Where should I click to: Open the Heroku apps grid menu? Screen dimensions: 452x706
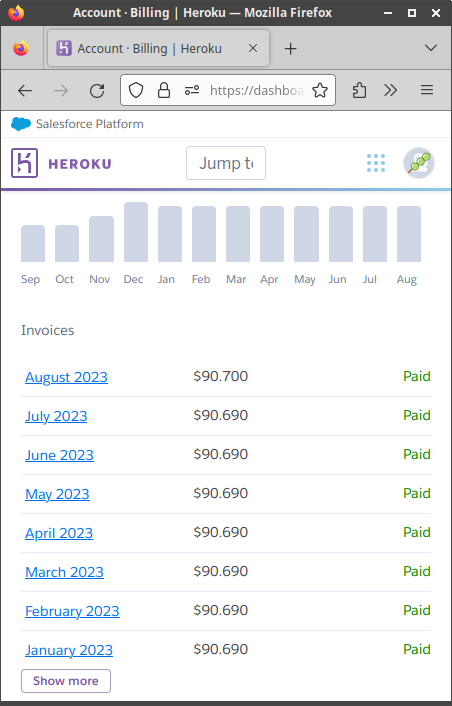coord(376,163)
